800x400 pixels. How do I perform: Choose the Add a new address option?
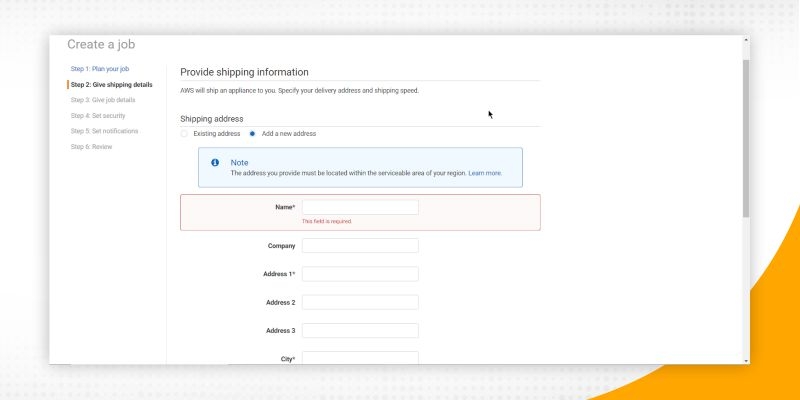(x=252, y=133)
